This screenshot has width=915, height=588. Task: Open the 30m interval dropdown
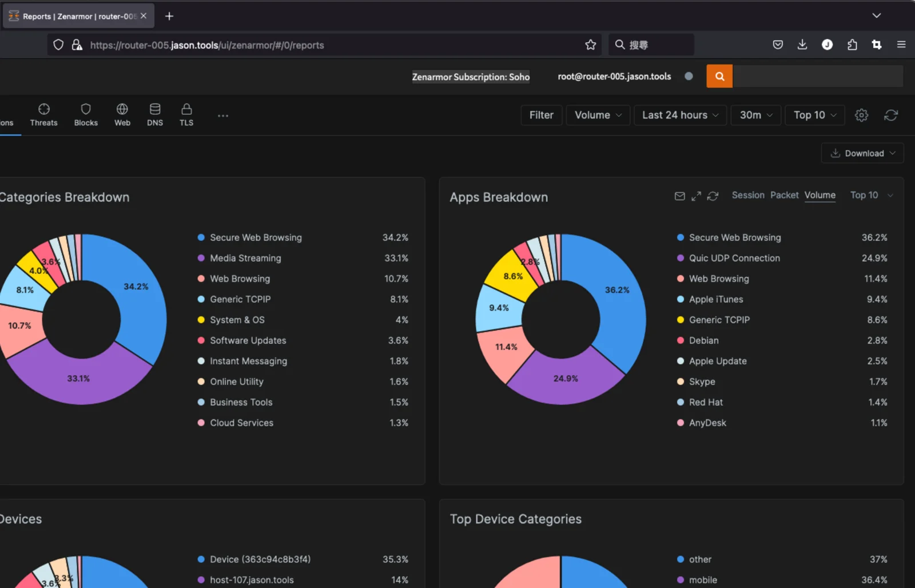click(756, 115)
